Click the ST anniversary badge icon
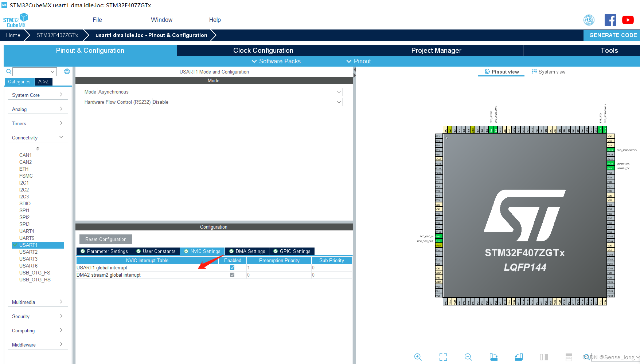 click(589, 20)
